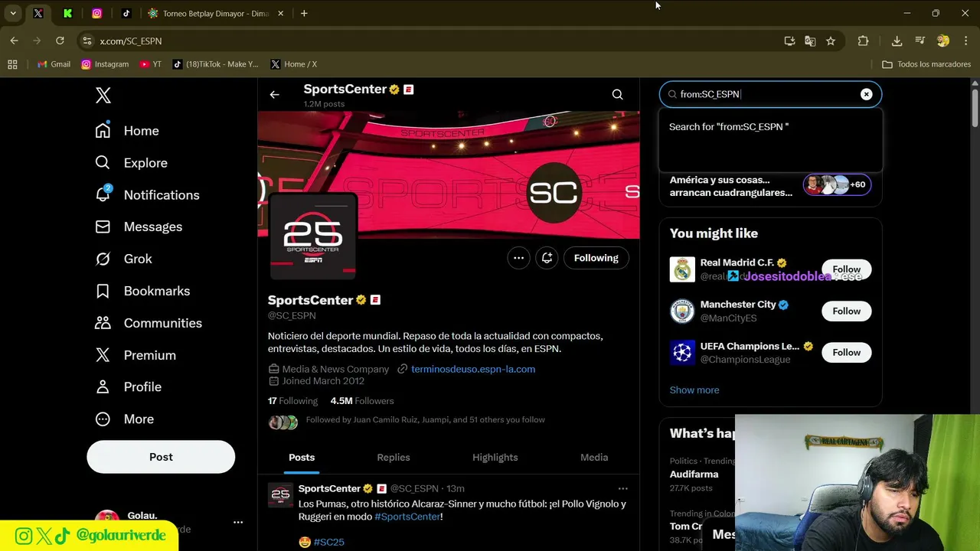Screen dimensions: 980x551
Task: Click the search field with from:SC_ESPN
Action: pos(770,94)
